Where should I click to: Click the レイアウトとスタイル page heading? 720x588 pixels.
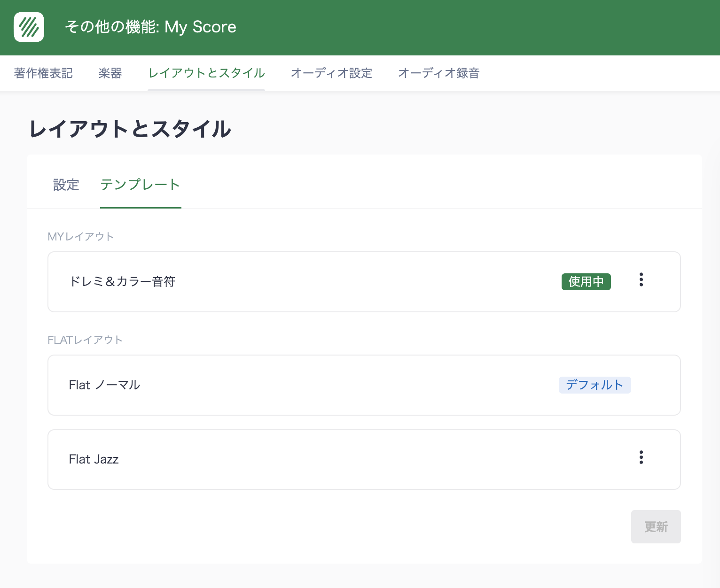coord(130,129)
